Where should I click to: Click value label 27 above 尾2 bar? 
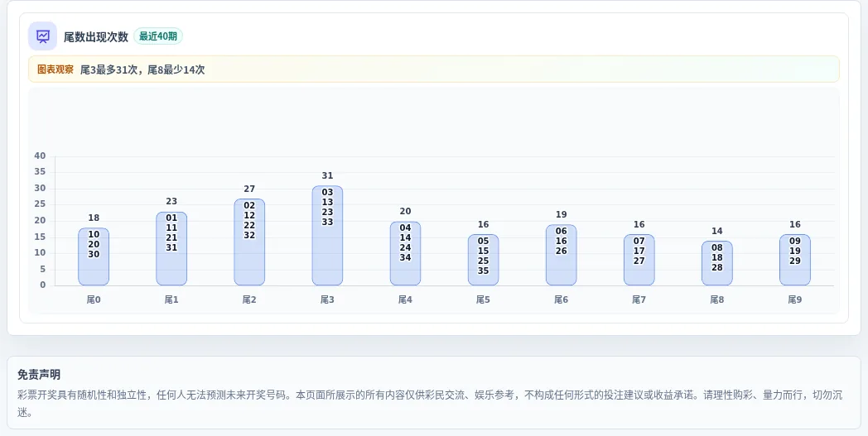click(x=249, y=189)
